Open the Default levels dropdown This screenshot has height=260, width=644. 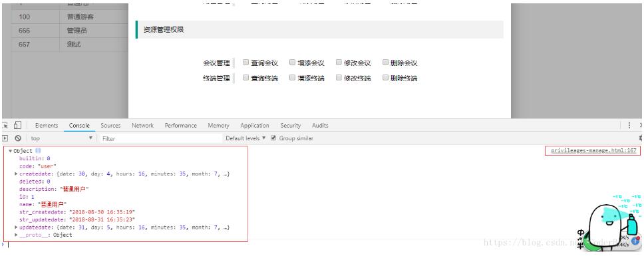tap(245, 138)
